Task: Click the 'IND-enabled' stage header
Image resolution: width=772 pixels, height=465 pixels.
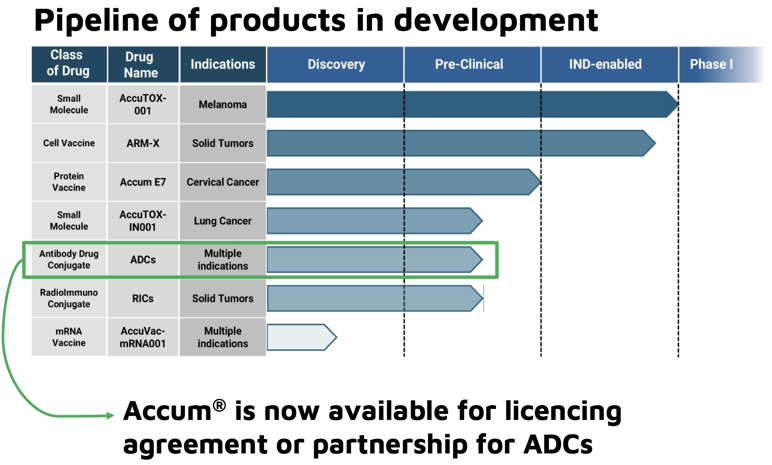Action: [610, 64]
